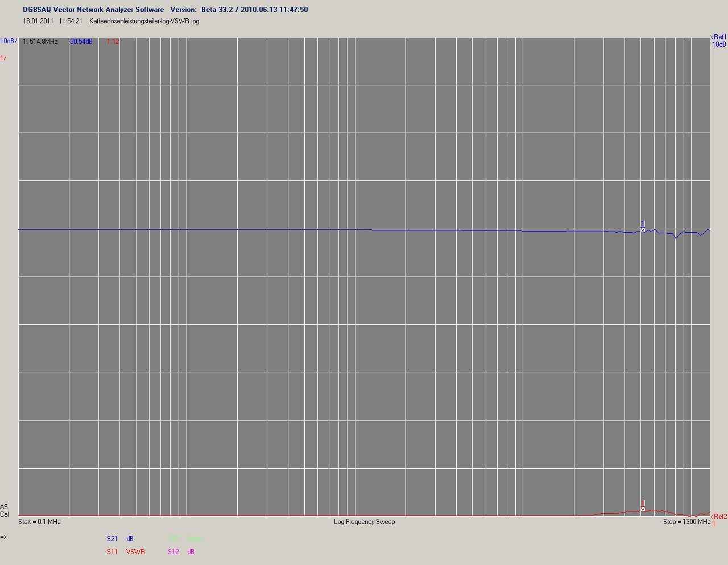Click the red '1/' VSWR scale label
The image size is (728, 565).
(3, 57)
